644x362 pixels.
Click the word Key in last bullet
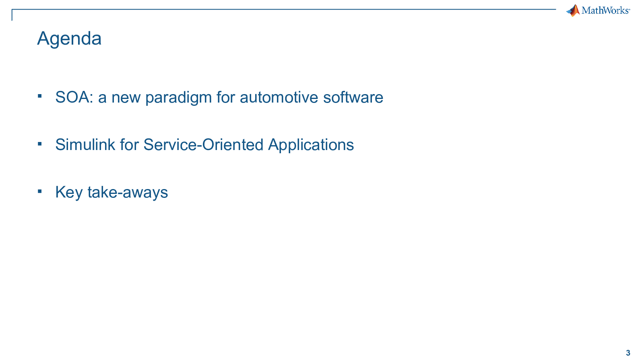[69, 192]
